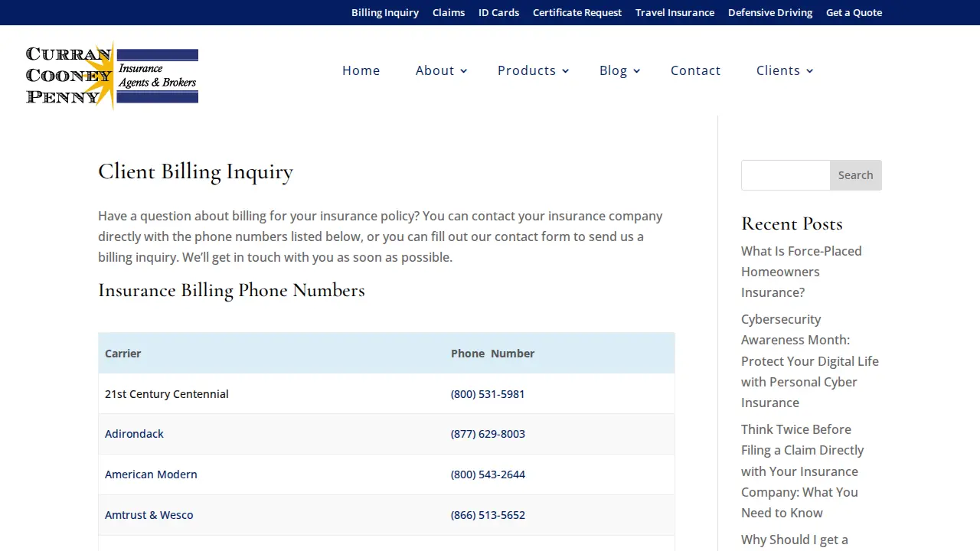Click the Recent Posts heading

(792, 223)
